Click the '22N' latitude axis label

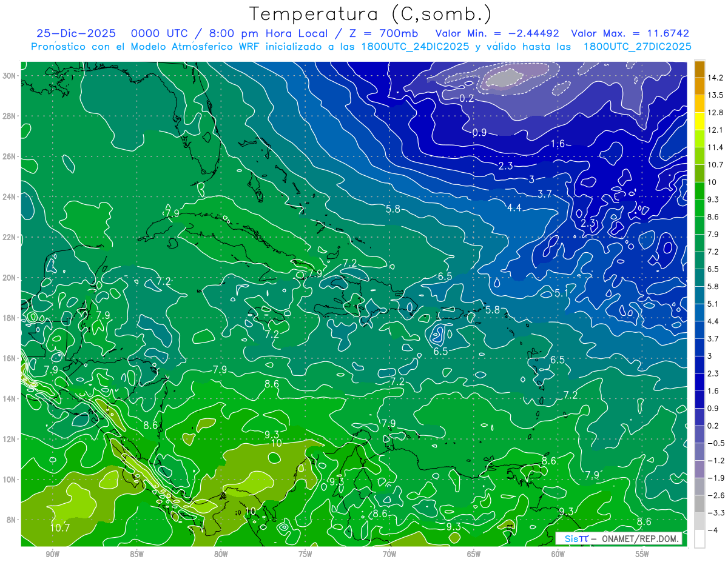[10, 236]
